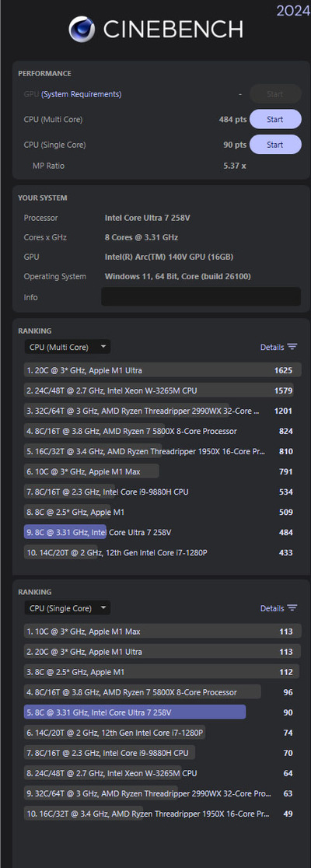Open the CPU (Multi Core) ranking dropdown

(x=68, y=347)
